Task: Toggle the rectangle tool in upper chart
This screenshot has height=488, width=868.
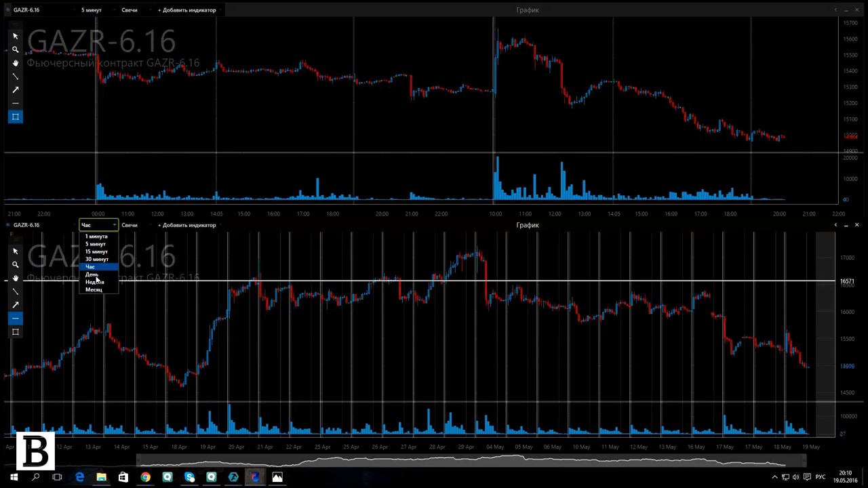Action: click(x=16, y=117)
